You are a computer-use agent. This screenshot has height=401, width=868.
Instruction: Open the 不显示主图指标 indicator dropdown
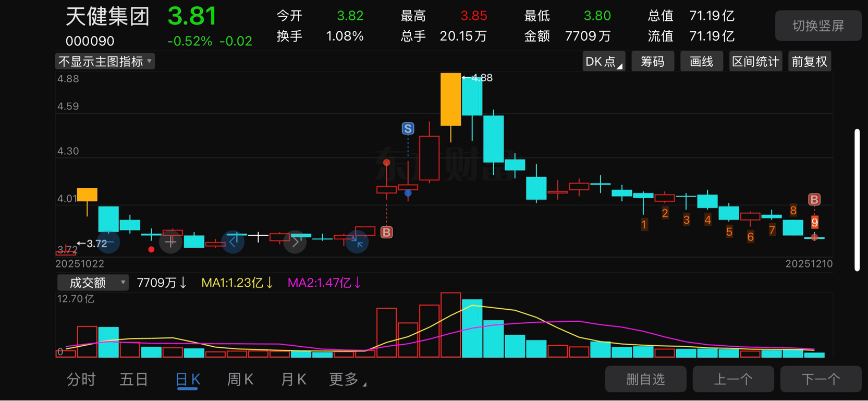coord(105,62)
